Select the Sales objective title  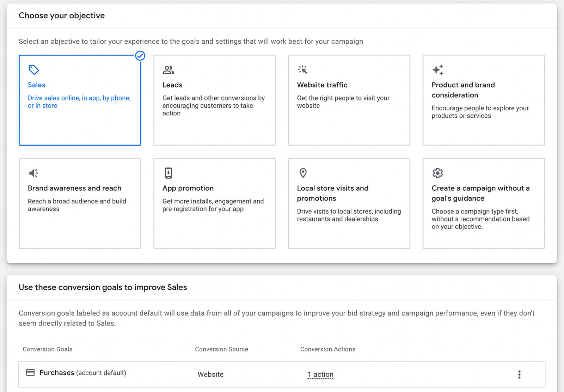click(37, 85)
